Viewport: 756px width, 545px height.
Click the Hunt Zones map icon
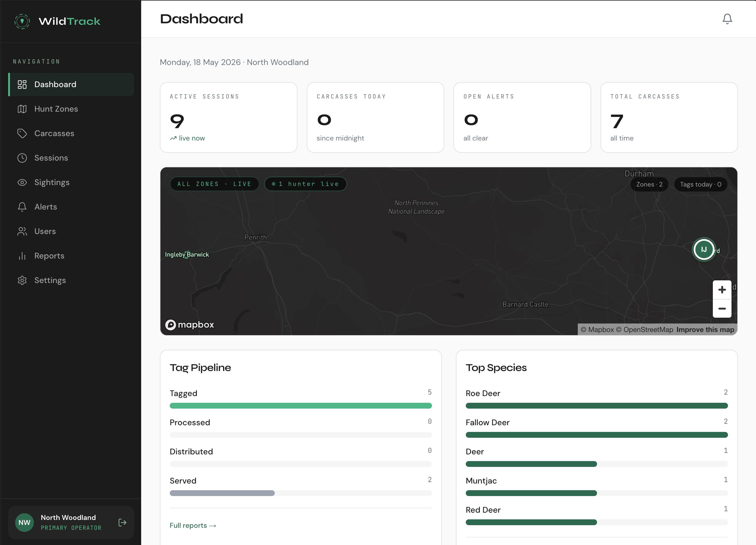tap(22, 109)
